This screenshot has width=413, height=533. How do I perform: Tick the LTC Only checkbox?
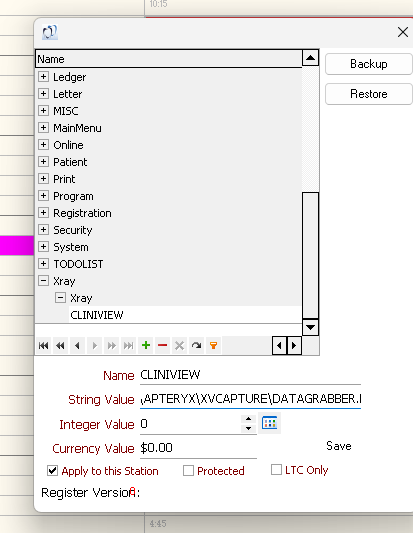pos(276,470)
